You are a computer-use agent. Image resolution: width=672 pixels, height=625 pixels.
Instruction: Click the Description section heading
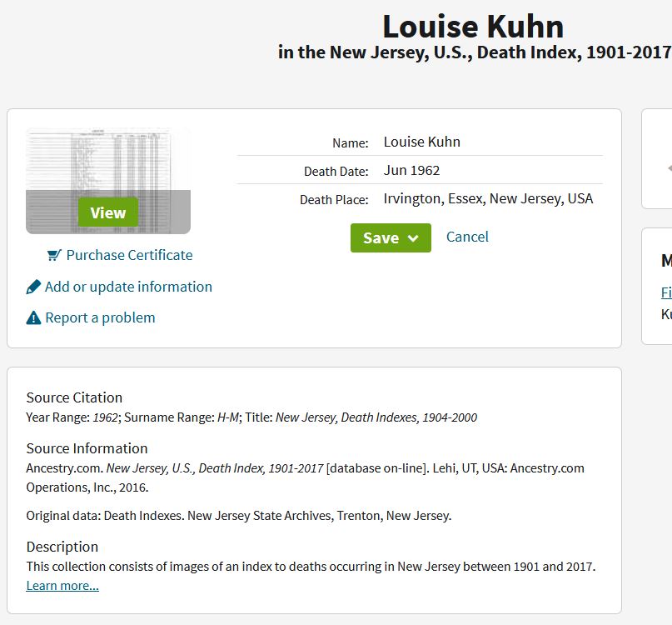click(x=62, y=547)
